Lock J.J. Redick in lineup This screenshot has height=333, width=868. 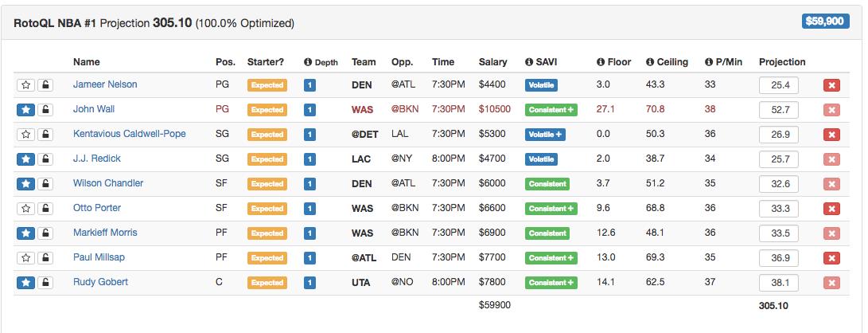(x=45, y=159)
